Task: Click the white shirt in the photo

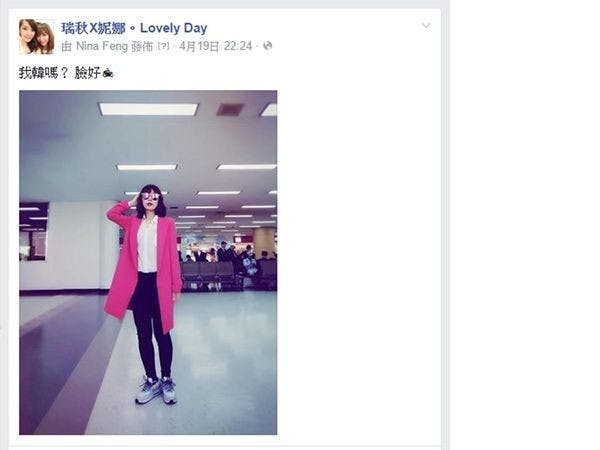Action: [x=147, y=245]
